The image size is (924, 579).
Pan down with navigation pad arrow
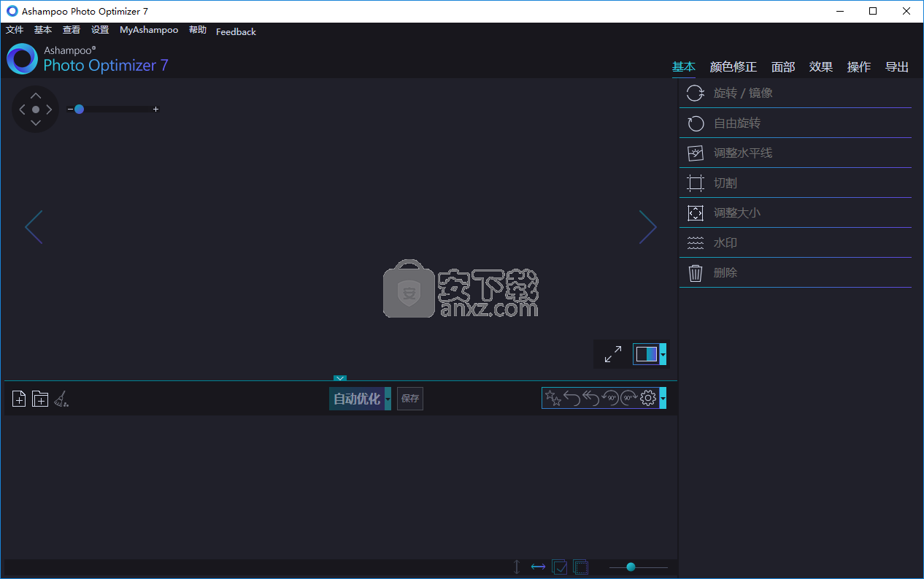click(x=36, y=123)
